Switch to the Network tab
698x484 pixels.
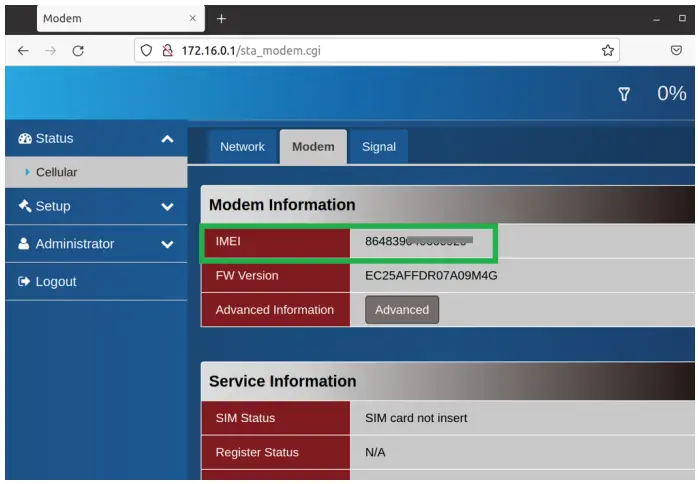click(x=242, y=147)
